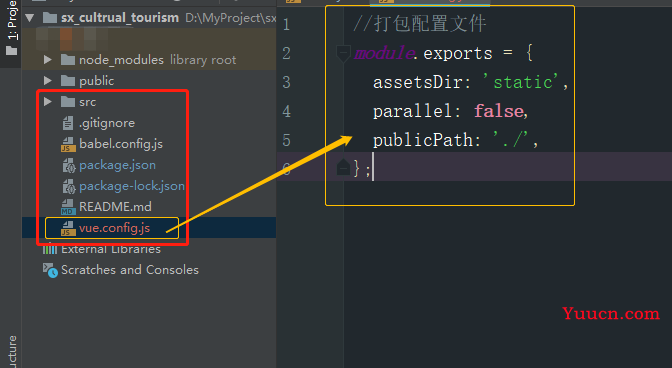
Task: Expand the src folder arrow
Action: (48, 102)
